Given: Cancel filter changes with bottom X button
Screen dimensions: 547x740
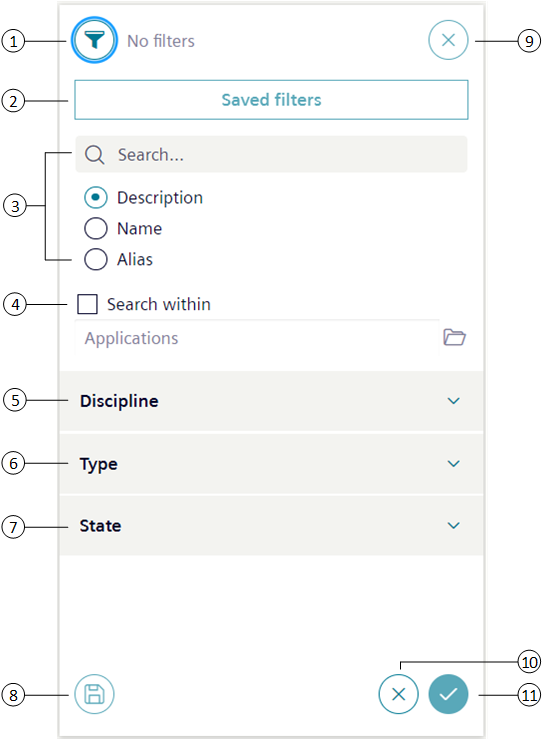Looking at the screenshot, I should click(x=398, y=694).
